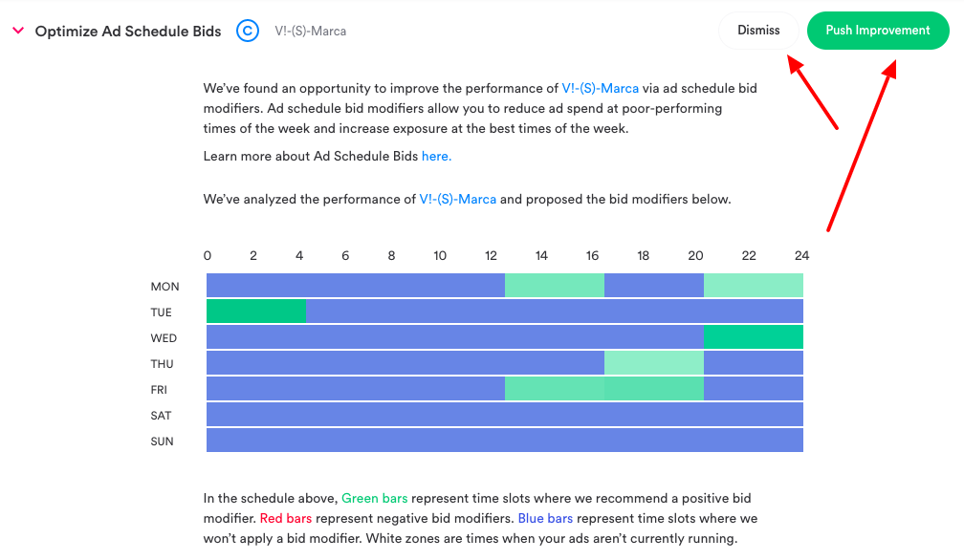The height and width of the screenshot is (560, 964).
Task: Click the FRI row label
Action: 159,390
